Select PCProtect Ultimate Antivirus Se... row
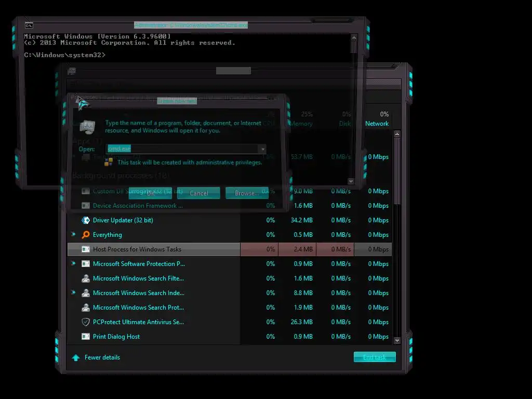This screenshot has width=532, height=399. 230,322
